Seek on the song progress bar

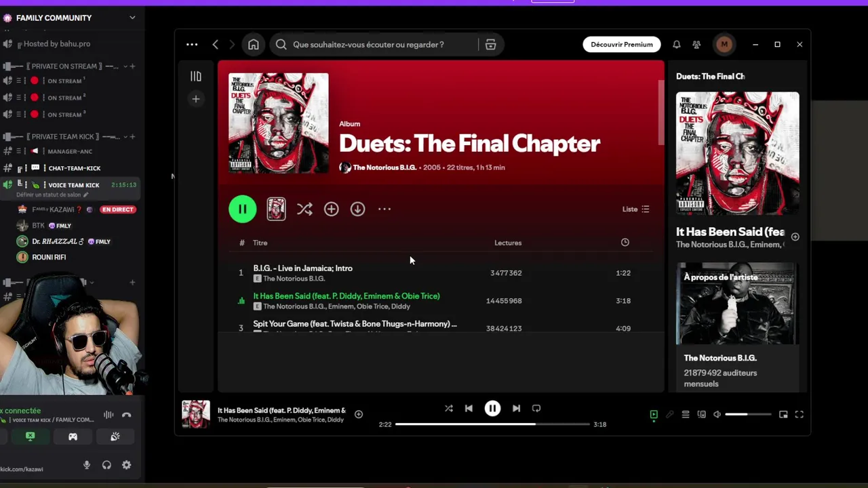(x=492, y=424)
